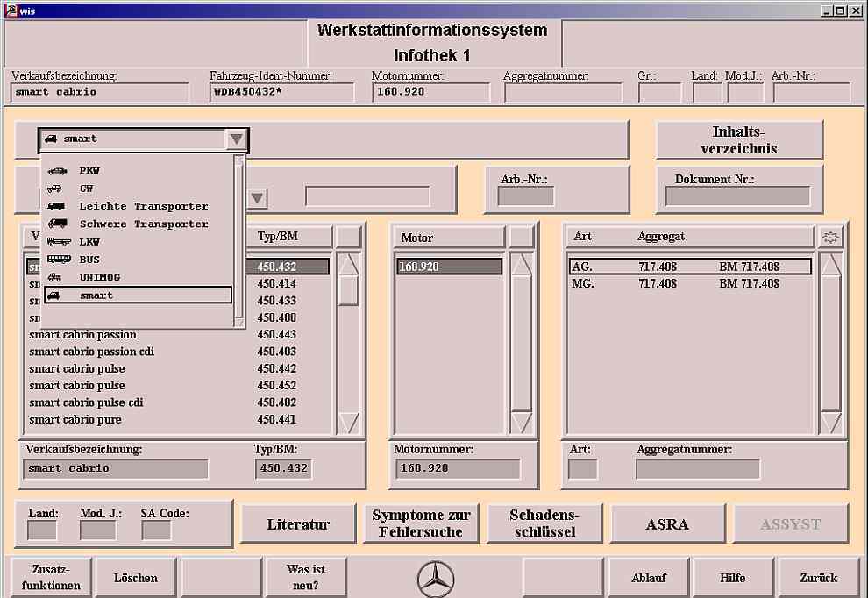Image resolution: width=868 pixels, height=598 pixels.
Task: Select PKW car icon in dropdown
Action: (57, 171)
